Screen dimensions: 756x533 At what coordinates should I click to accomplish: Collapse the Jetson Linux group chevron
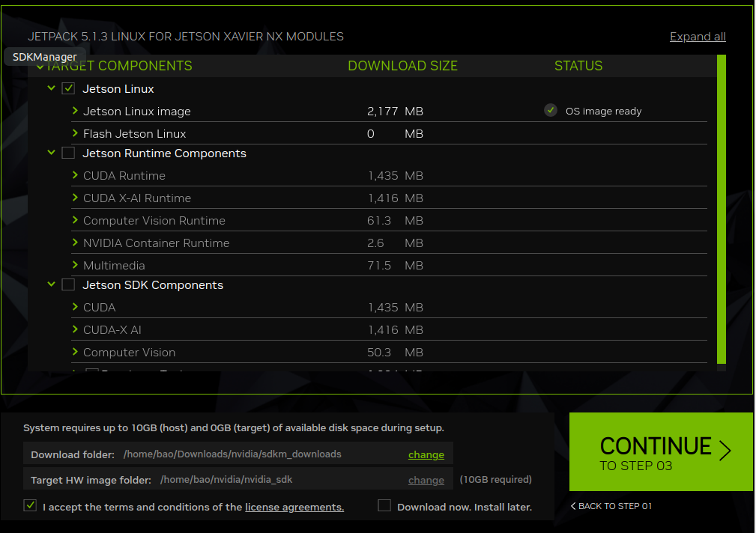[x=51, y=88]
